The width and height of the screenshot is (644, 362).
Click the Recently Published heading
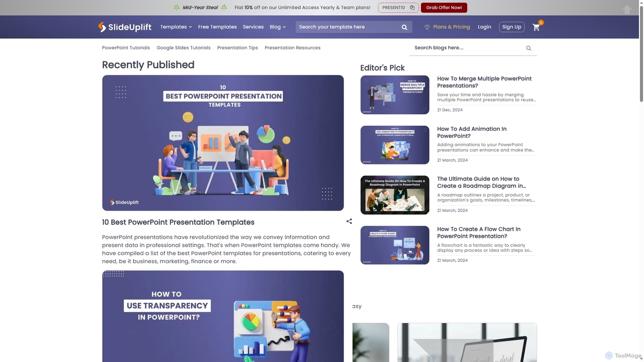point(148,64)
